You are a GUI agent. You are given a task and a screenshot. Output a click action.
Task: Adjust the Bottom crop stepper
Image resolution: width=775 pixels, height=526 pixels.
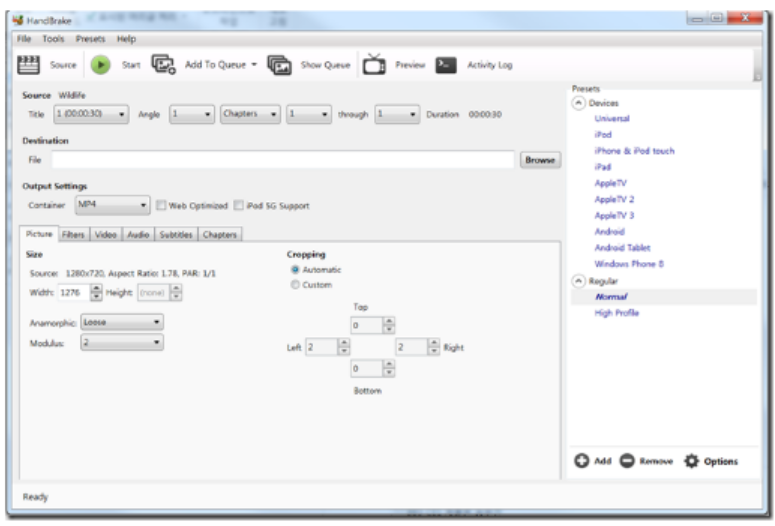389,369
